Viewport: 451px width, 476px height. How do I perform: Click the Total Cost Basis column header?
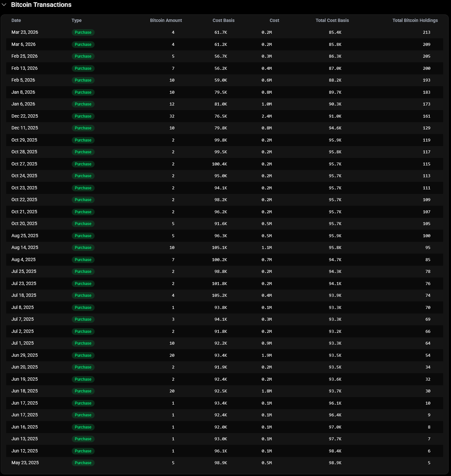point(332,20)
